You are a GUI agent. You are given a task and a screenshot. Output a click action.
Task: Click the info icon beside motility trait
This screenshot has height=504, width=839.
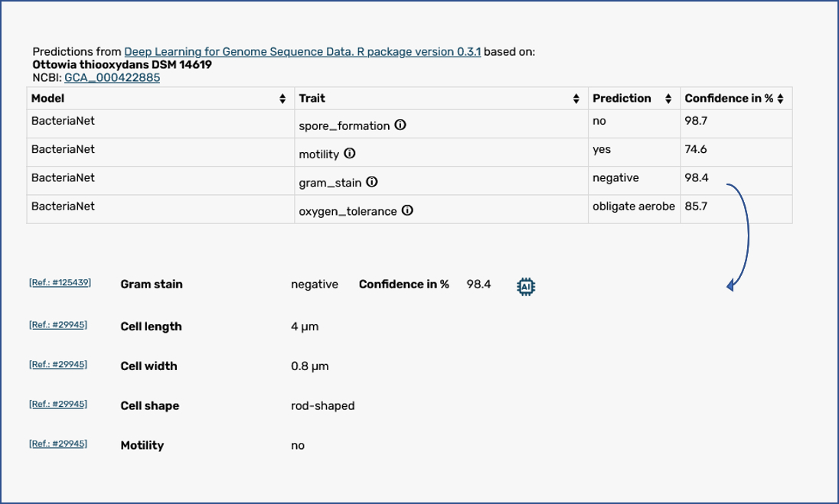click(x=350, y=153)
